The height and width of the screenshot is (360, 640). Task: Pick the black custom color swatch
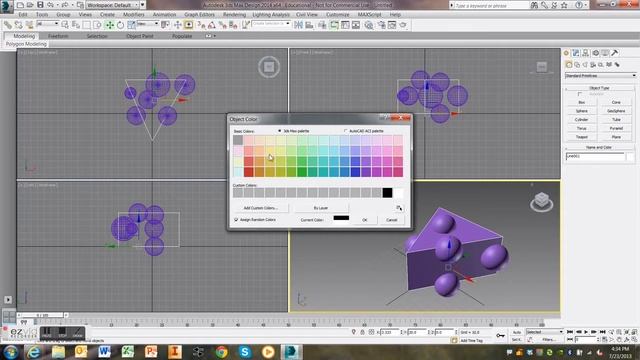387,193
